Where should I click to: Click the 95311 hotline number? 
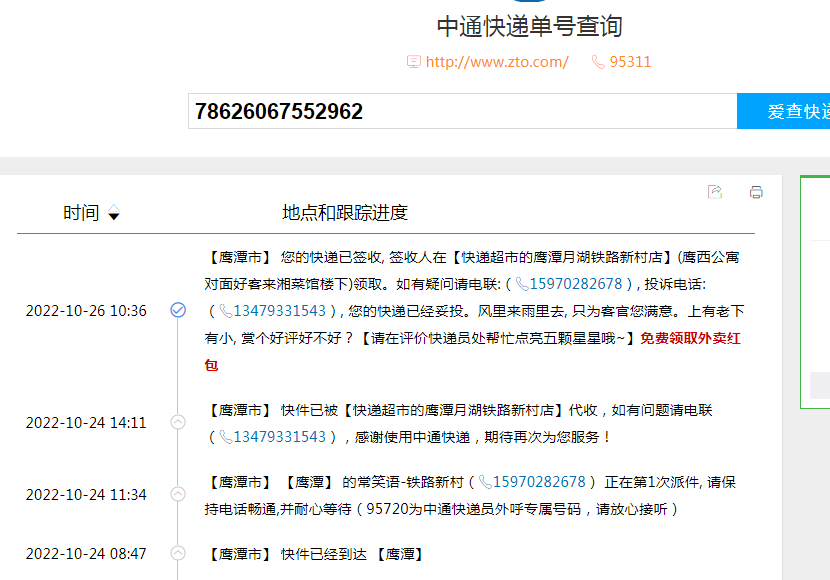click(x=630, y=62)
